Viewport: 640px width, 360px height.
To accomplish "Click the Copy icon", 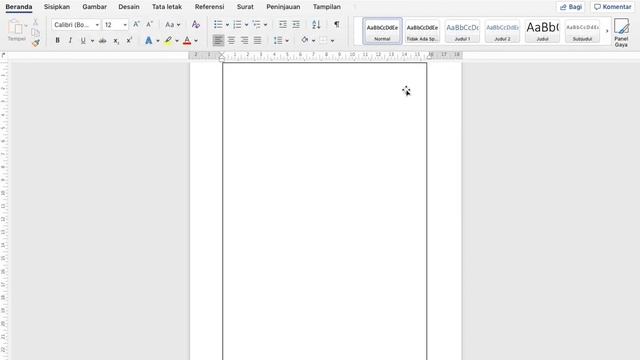I will click(36, 32).
